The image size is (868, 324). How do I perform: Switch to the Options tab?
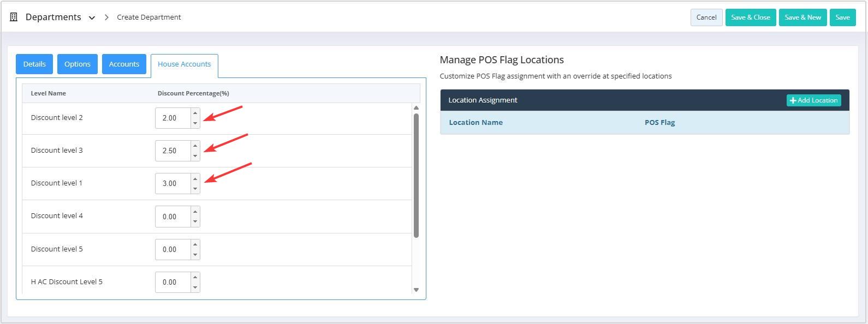pyautogui.click(x=78, y=64)
